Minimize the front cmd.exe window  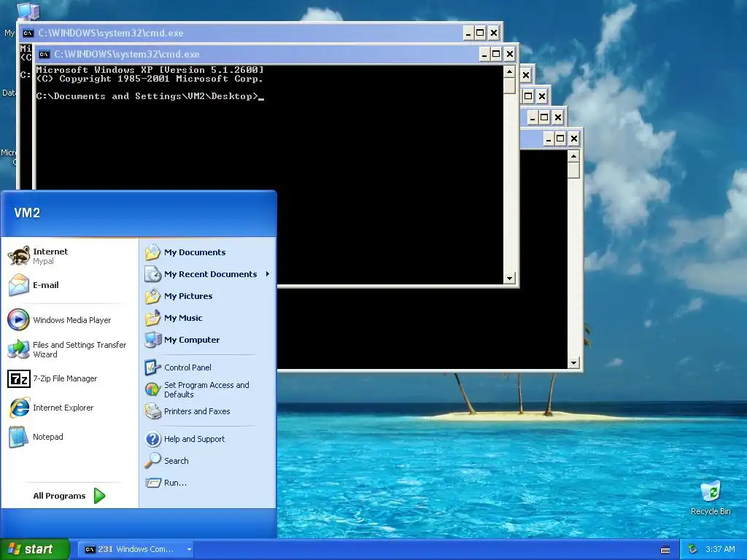(484, 54)
